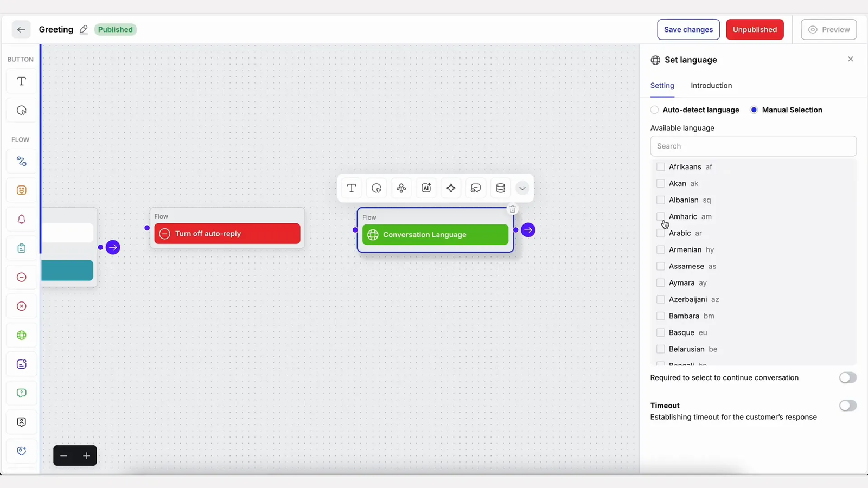Image resolution: width=868 pixels, height=488 pixels.
Task: Check the Azerbaijani language checkbox
Action: pyautogui.click(x=660, y=299)
